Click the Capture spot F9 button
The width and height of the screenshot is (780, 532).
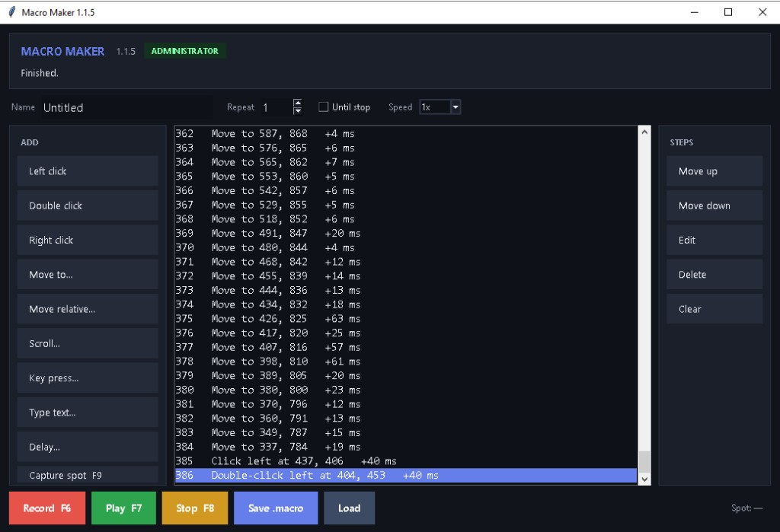(x=88, y=476)
